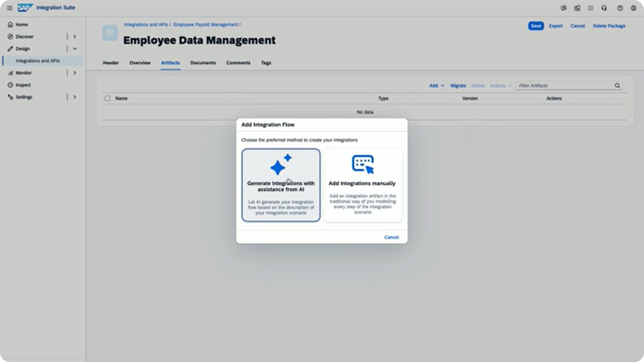Open the Comments tab
Viewport: 644px width, 362px height.
238,63
